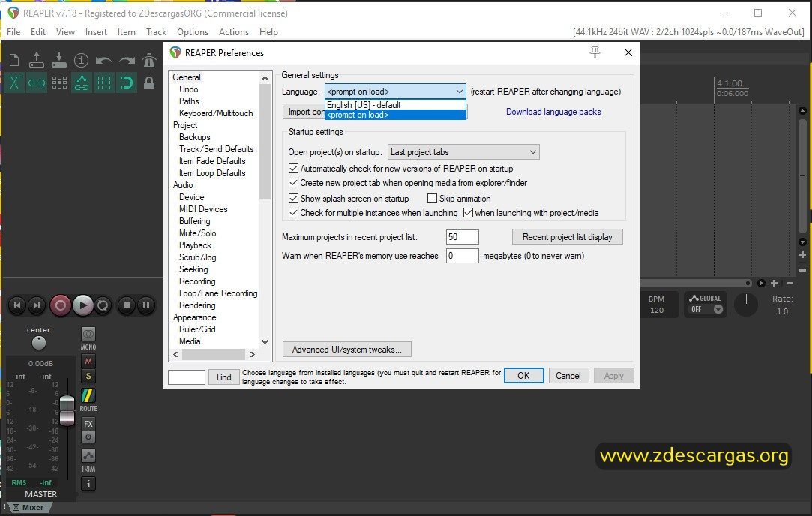Select Keyboard/Multitouch in preferences tree

click(216, 113)
